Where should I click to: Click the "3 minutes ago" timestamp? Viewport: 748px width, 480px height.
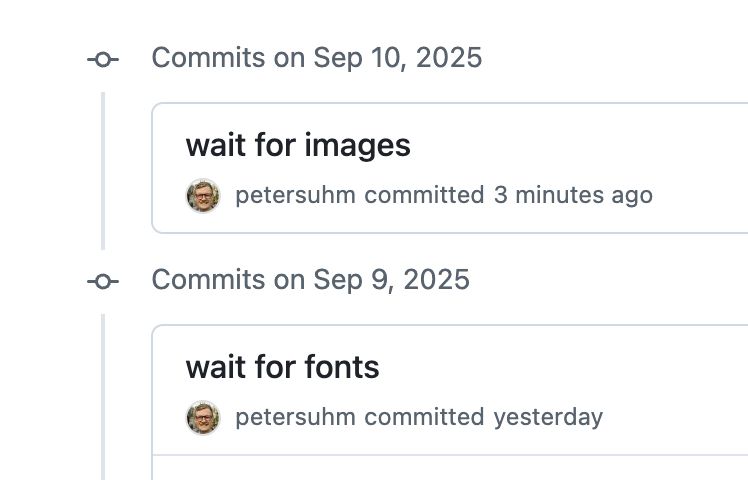point(572,195)
